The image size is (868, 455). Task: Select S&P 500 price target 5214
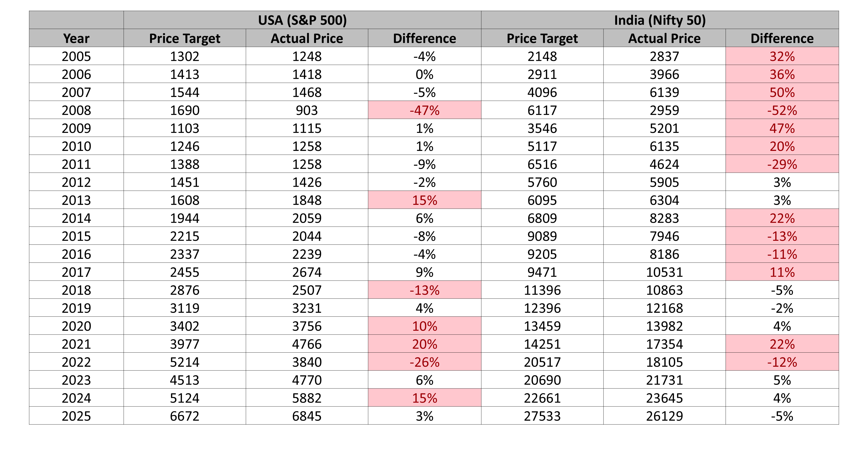click(x=184, y=362)
